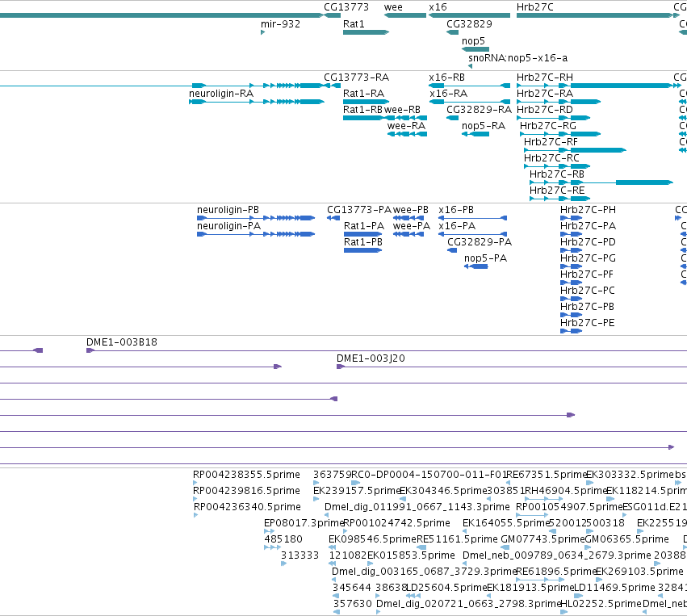Click the CG13773-PA protein label
This screenshot has width=687, height=616.
[358, 210]
